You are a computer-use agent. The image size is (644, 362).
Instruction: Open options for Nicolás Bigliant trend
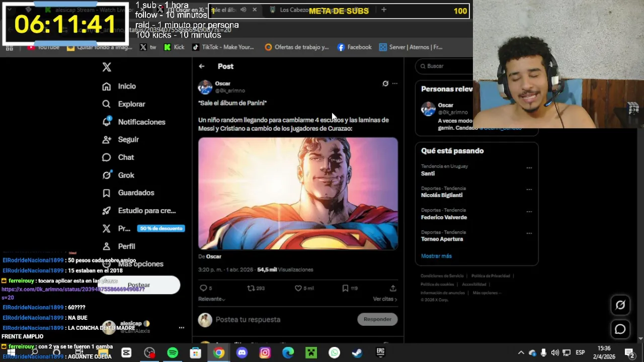coord(529,190)
